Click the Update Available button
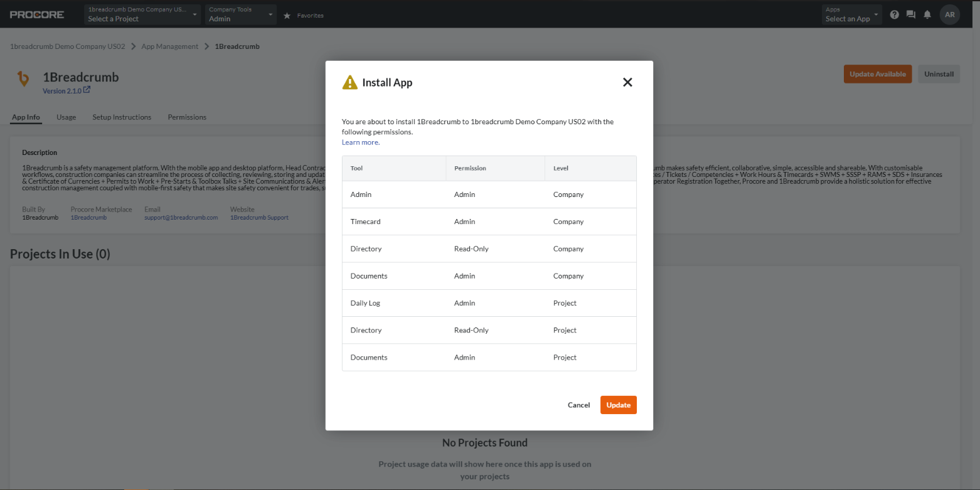Screen dimensions: 980x490 click(x=878, y=74)
